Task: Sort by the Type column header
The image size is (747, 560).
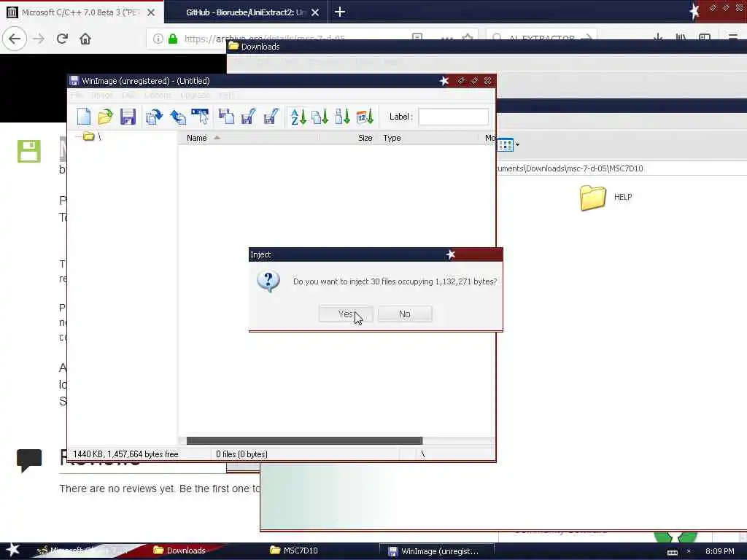Action: coord(429,138)
